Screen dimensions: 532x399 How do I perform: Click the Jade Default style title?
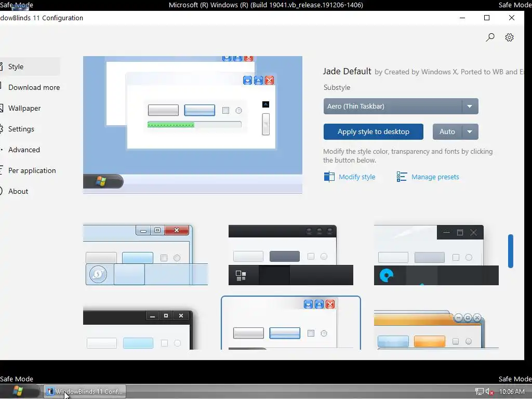pyautogui.click(x=347, y=71)
